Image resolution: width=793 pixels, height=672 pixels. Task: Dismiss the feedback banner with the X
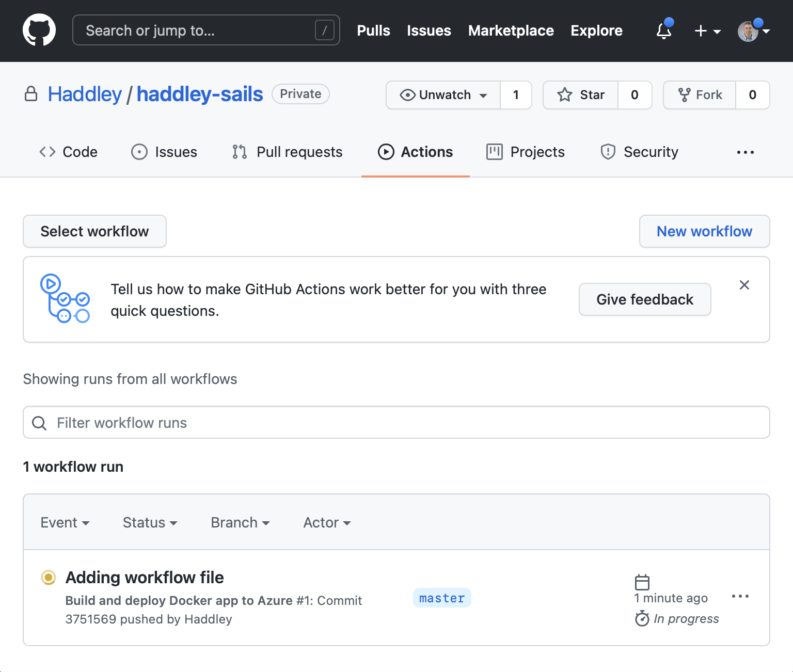pyautogui.click(x=744, y=285)
